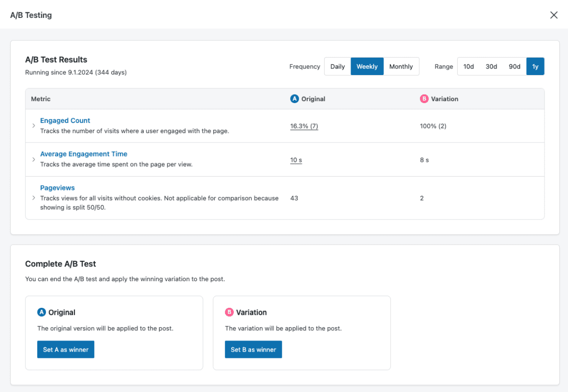This screenshot has height=392, width=568.
Task: Choose the 10d range
Action: (x=468, y=66)
